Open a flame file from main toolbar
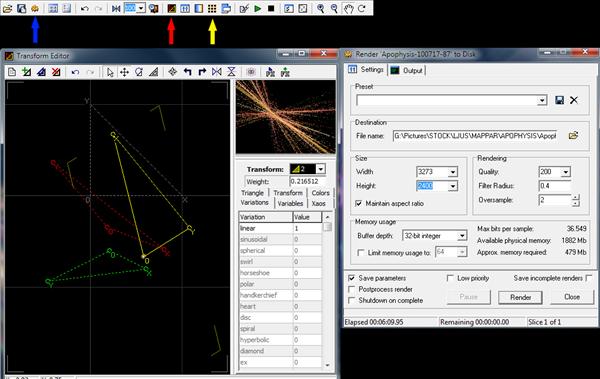The width and height of the screenshot is (600, 379). (7, 8)
